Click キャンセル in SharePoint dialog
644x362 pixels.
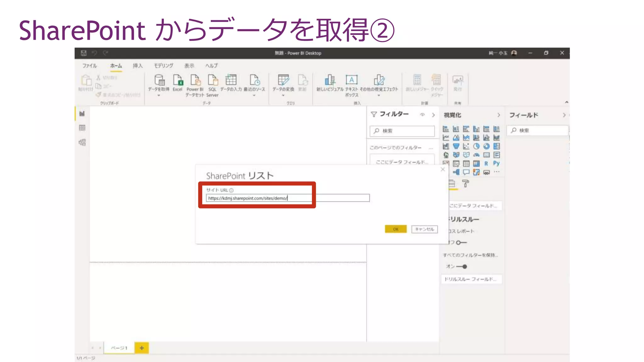click(425, 229)
